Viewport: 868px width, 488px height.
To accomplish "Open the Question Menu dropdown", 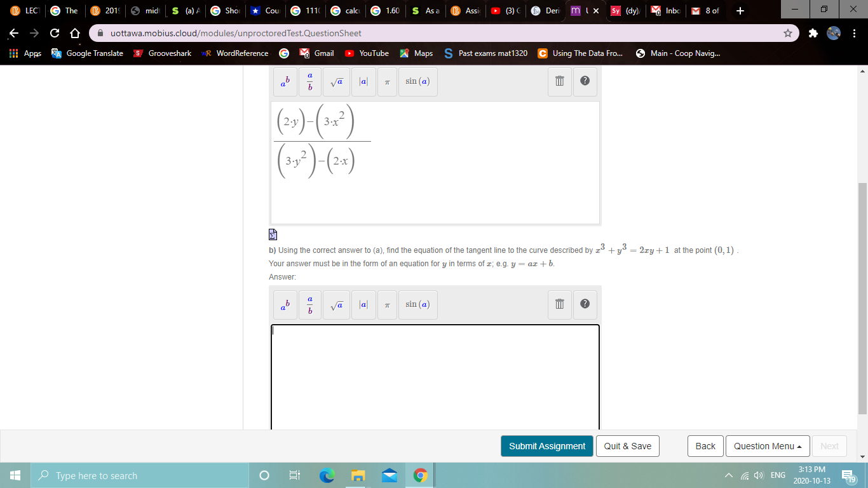I will (768, 445).
